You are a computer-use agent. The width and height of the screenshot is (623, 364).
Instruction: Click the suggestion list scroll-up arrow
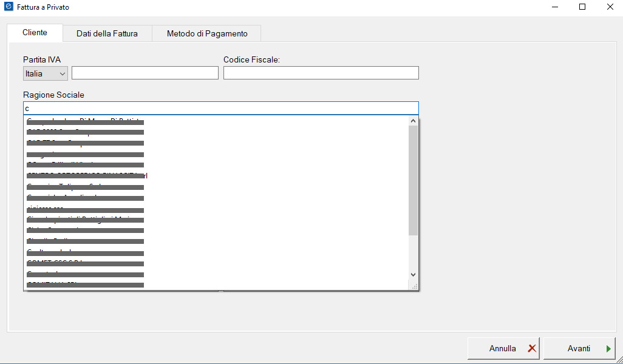(414, 121)
